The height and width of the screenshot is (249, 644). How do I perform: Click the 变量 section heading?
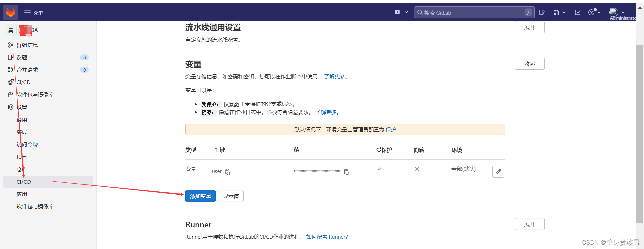coord(194,64)
